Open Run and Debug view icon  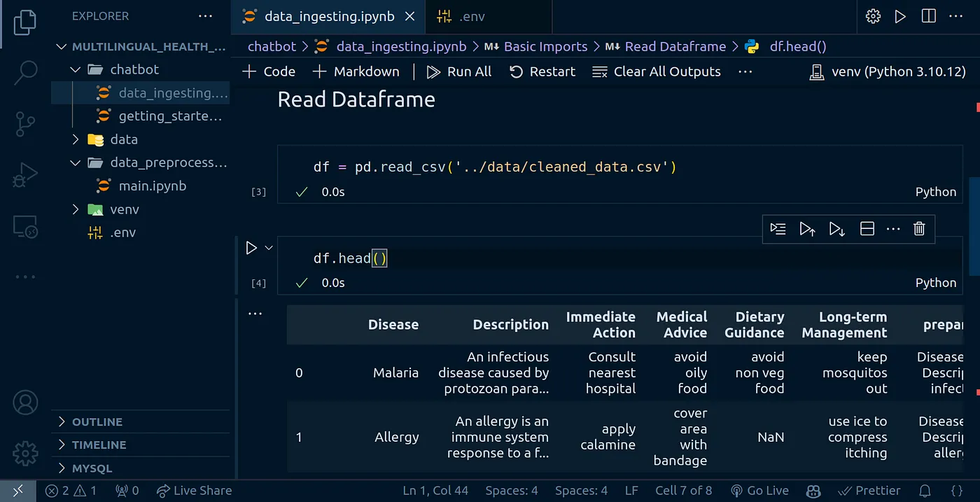coord(25,175)
